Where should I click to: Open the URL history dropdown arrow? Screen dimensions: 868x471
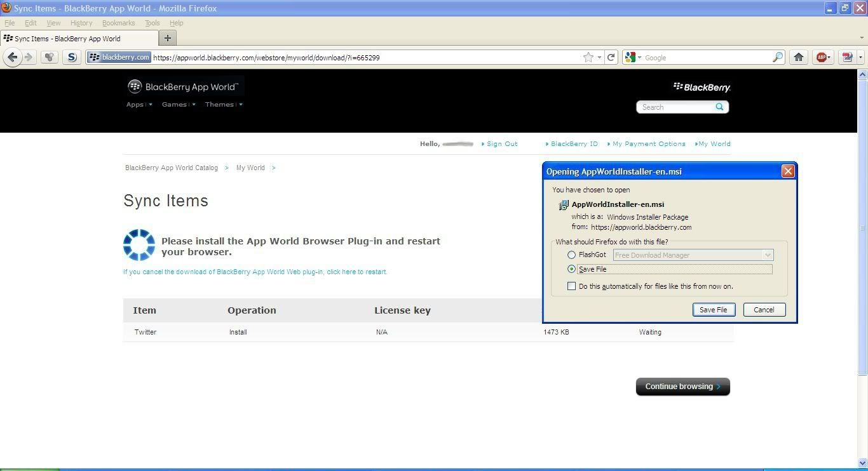tap(599, 57)
